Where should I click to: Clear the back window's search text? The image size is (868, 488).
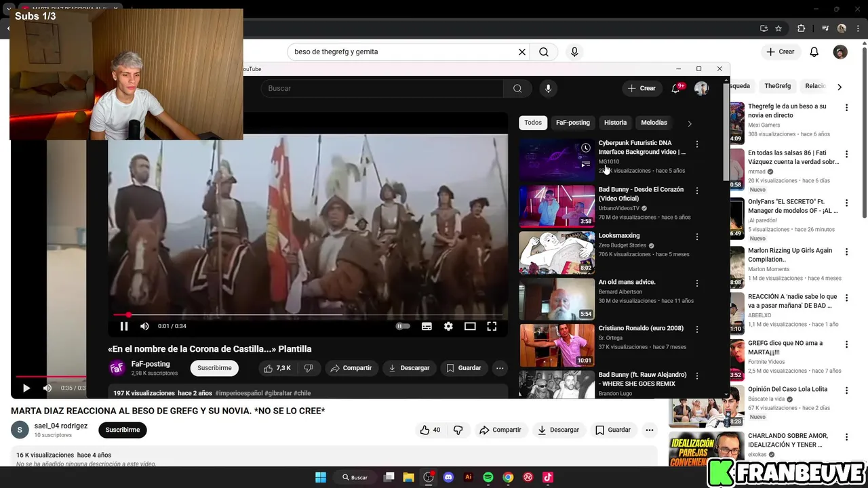point(522,52)
